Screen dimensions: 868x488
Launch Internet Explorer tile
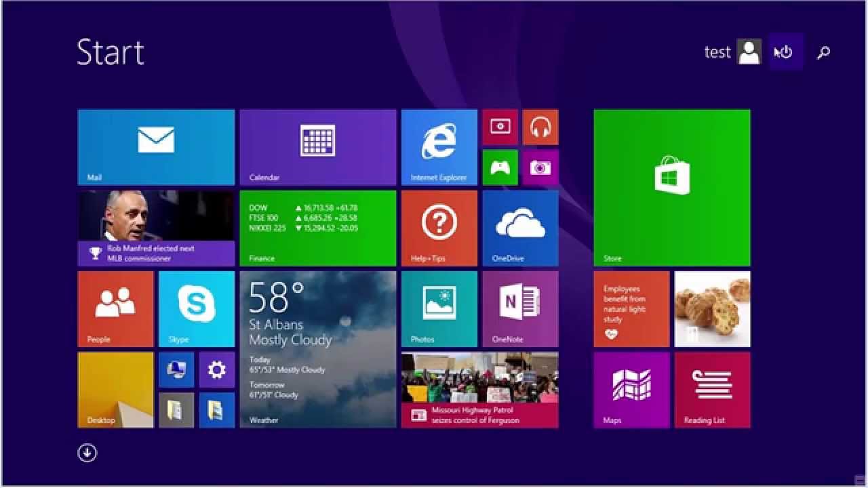(439, 147)
